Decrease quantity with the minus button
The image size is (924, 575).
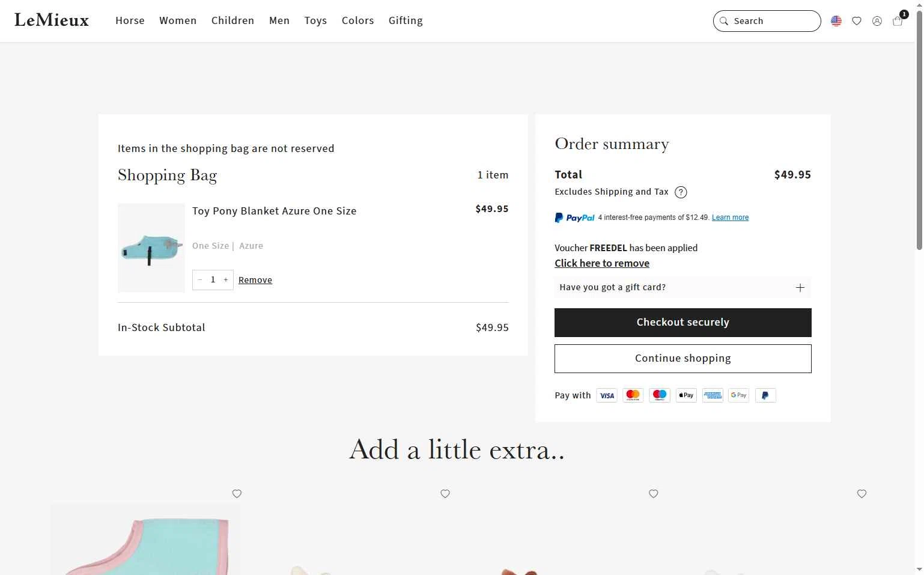pyautogui.click(x=200, y=279)
